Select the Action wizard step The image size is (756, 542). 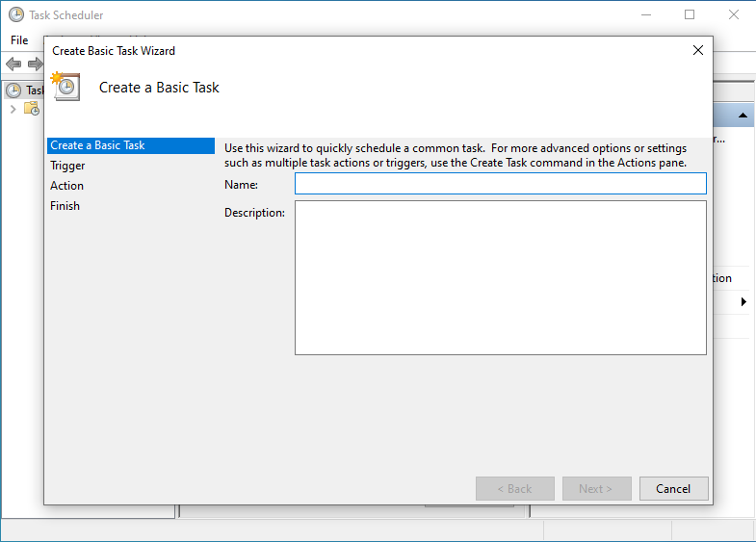coord(67,186)
